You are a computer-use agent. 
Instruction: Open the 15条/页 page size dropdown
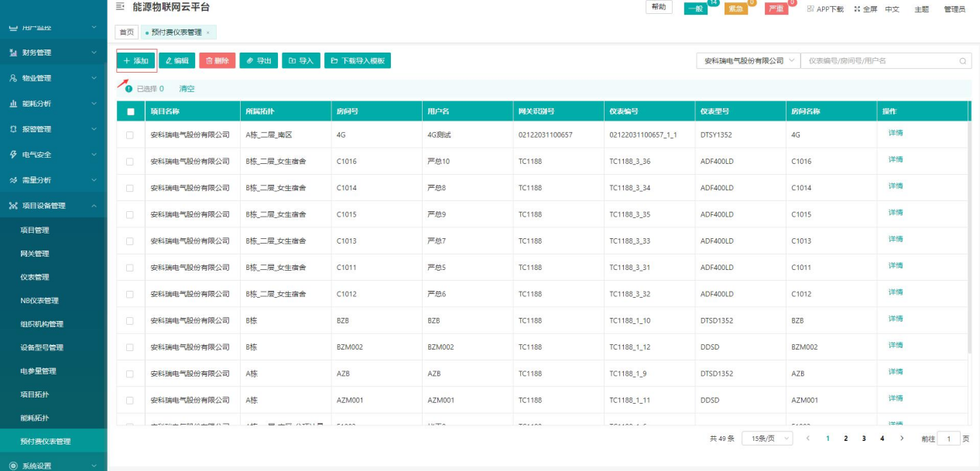tap(766, 439)
